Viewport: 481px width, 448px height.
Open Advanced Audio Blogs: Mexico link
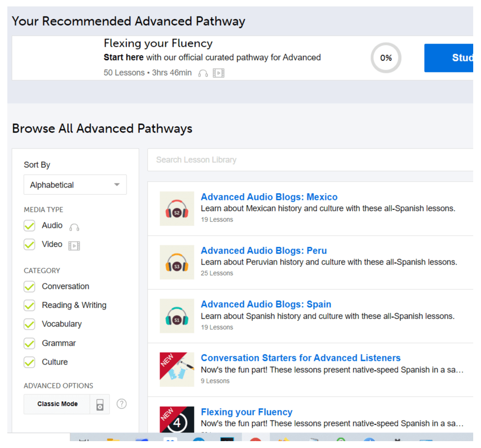click(269, 197)
